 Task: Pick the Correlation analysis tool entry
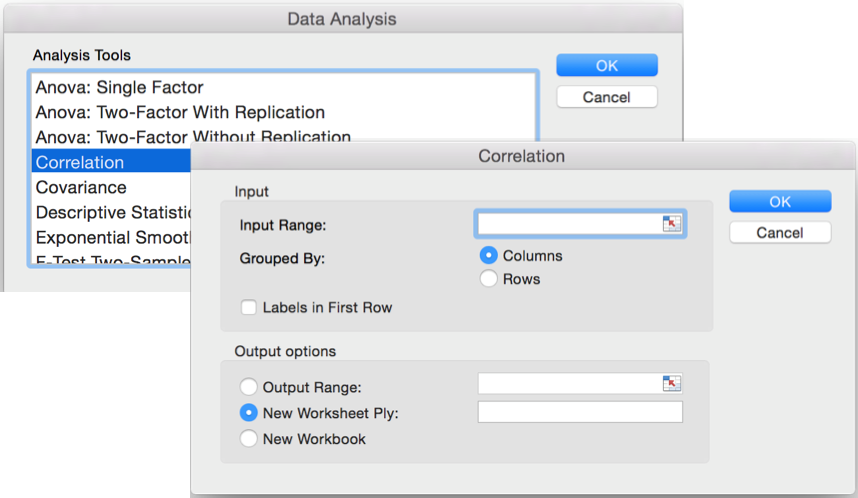click(80, 163)
